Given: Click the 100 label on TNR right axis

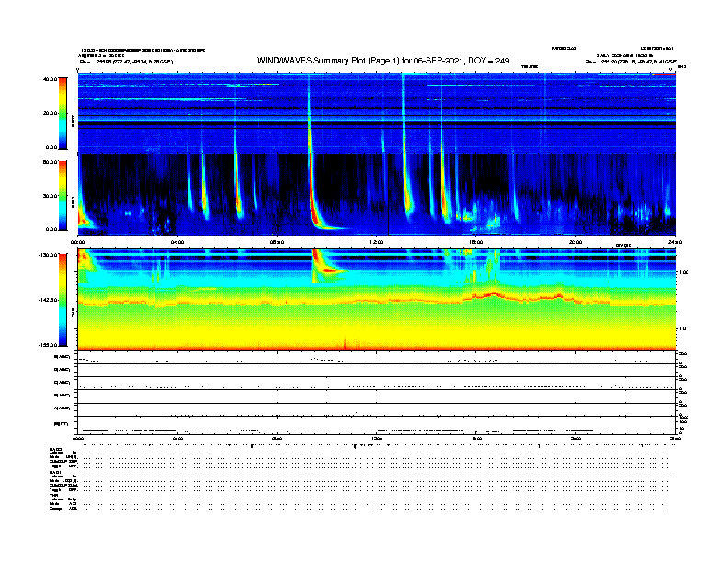Looking at the screenshot, I should [684, 272].
